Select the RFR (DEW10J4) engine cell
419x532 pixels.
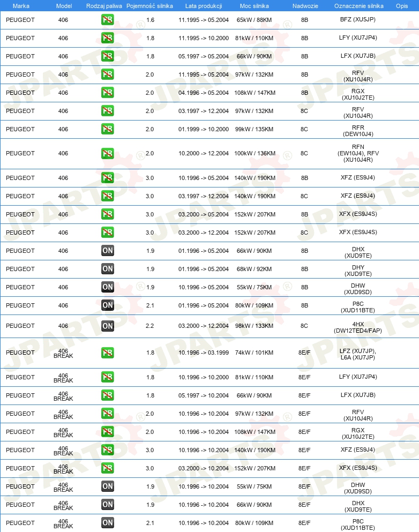pos(358,131)
